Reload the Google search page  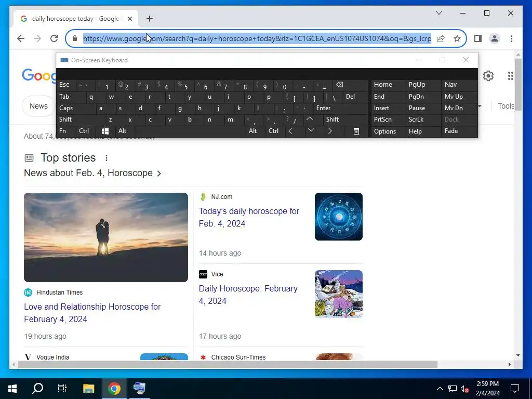point(54,38)
